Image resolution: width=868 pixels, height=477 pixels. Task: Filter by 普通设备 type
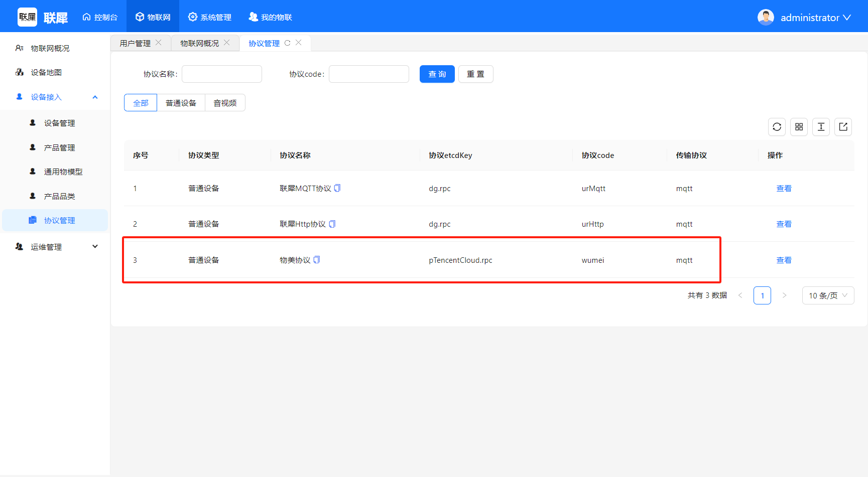181,103
